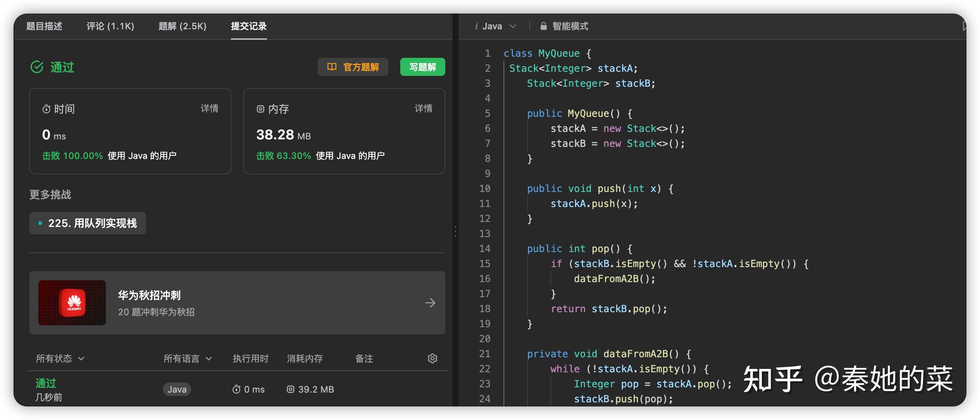This screenshot has height=420, width=980.
Task: Click the 消耗内存 column header
Action: pos(305,358)
